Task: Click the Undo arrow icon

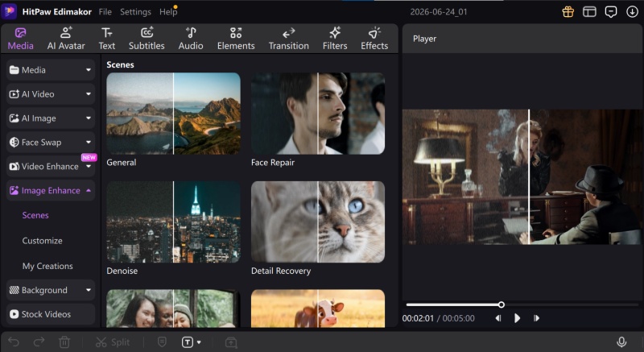Action: 14,342
